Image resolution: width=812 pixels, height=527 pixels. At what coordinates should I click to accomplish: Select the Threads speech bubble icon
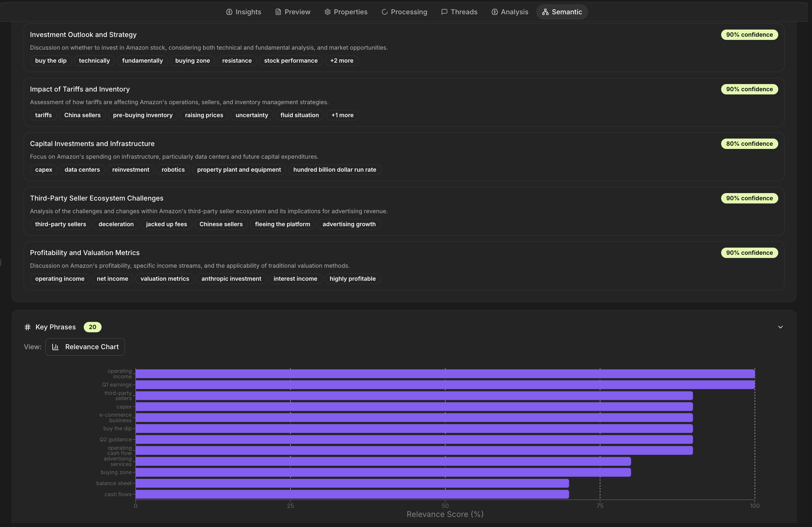444,12
